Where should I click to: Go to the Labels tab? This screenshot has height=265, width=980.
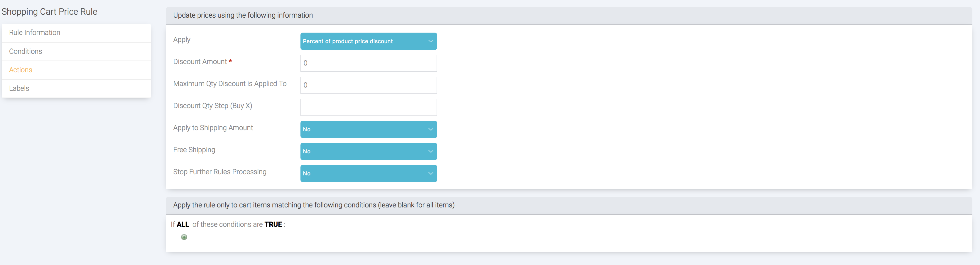[x=19, y=88]
